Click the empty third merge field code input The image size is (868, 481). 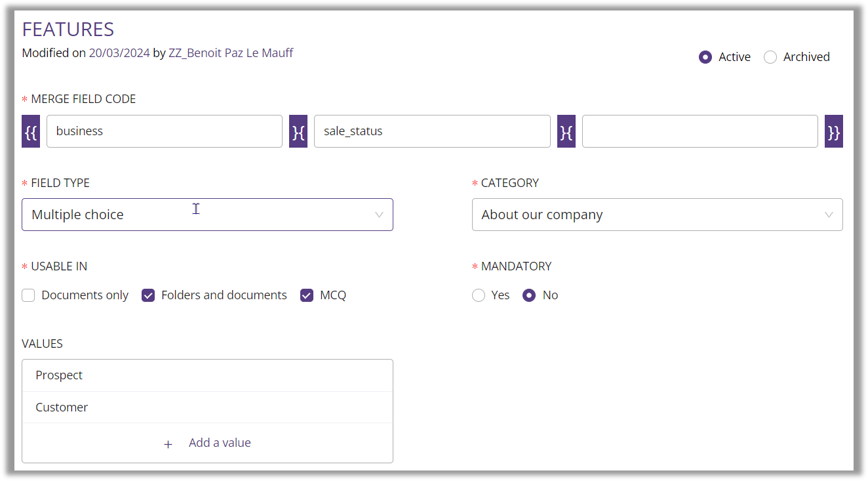(x=700, y=131)
